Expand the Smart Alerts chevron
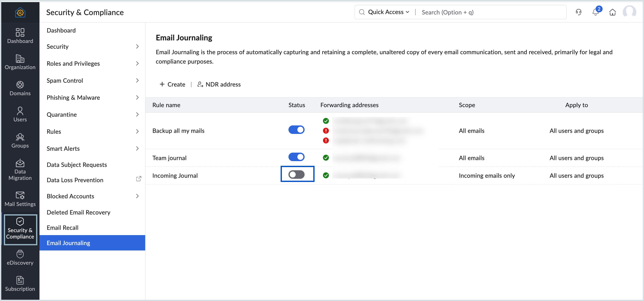The height and width of the screenshot is (301, 644). point(137,149)
